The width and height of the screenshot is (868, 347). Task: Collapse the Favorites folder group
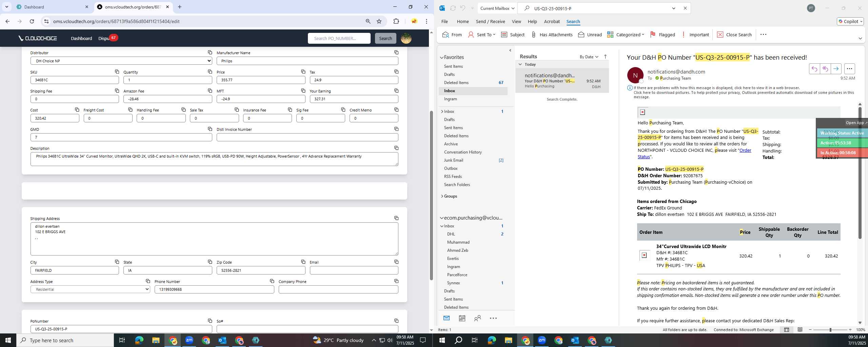[x=442, y=58]
